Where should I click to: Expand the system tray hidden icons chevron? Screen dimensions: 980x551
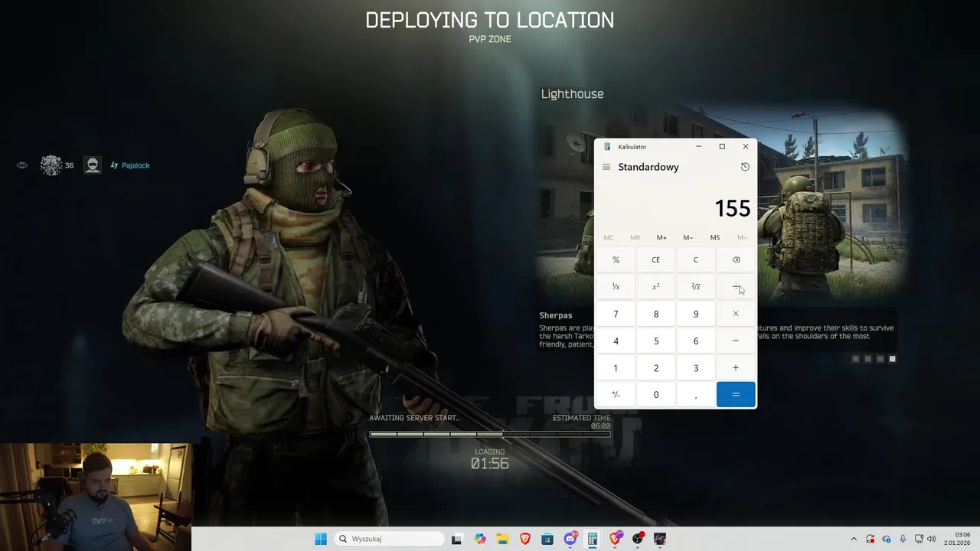pos(854,539)
